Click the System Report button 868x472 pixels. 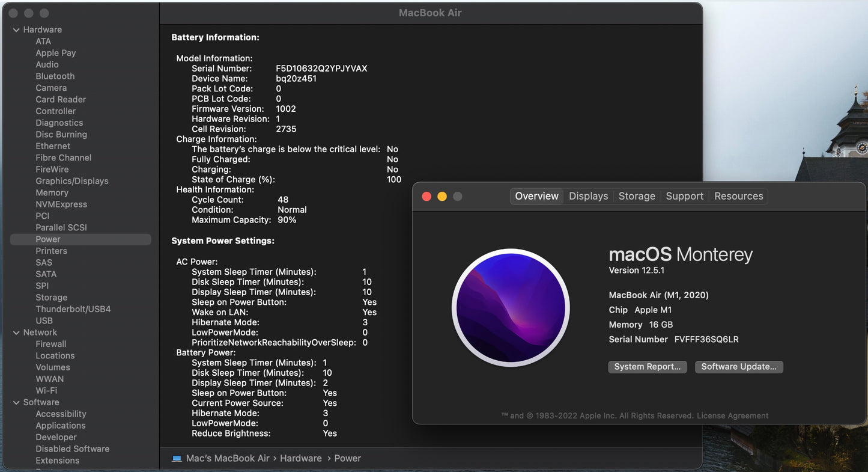[647, 367]
